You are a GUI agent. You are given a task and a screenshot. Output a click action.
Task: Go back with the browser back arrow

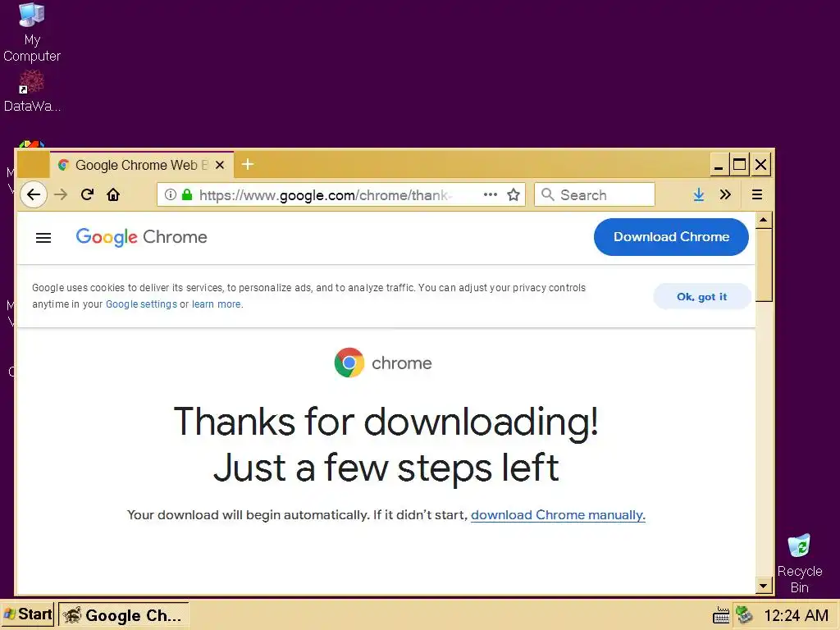(33, 194)
